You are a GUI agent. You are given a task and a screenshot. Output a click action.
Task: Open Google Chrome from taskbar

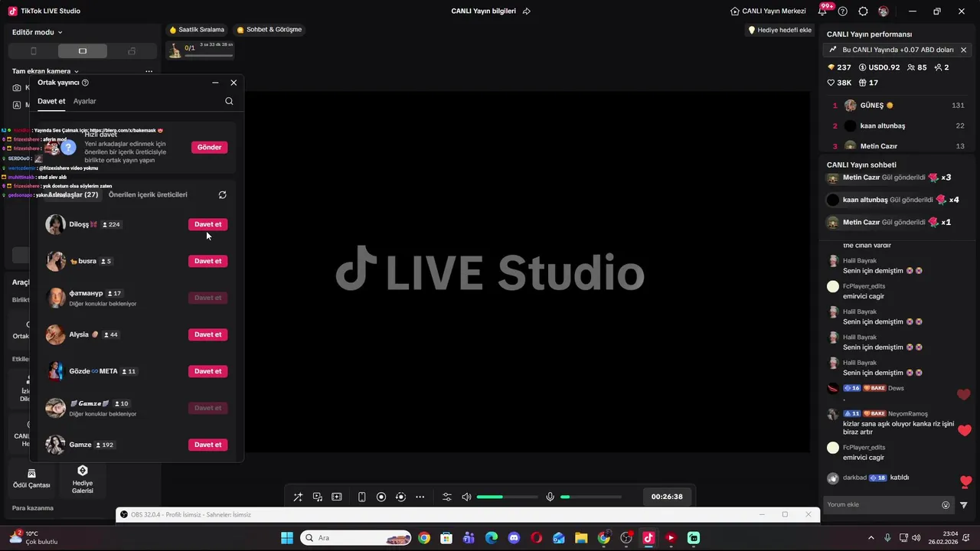coord(424,538)
